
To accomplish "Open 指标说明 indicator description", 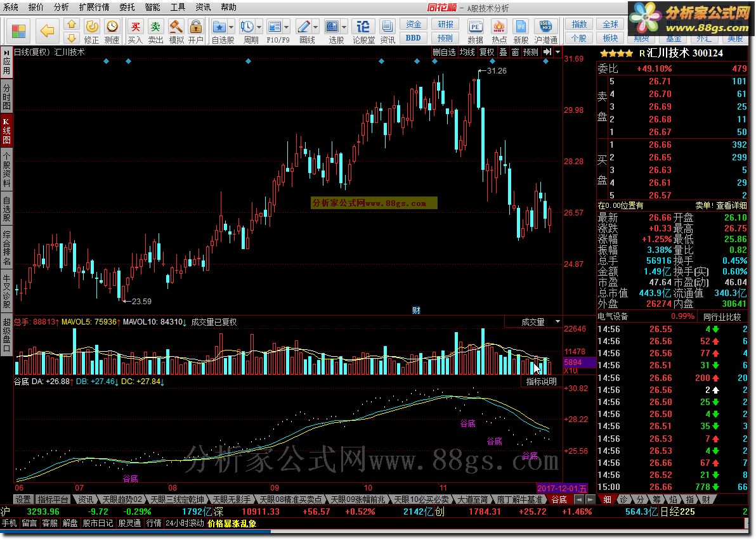I will click(541, 382).
